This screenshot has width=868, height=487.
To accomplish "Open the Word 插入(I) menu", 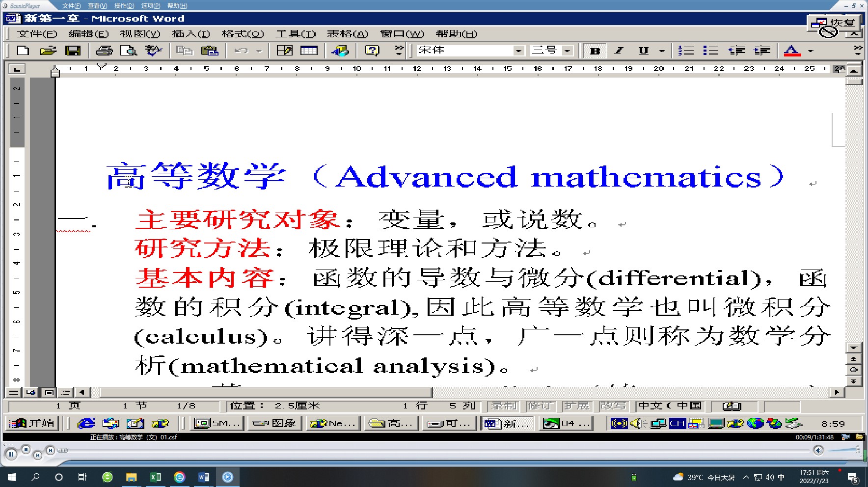I will tap(191, 34).
